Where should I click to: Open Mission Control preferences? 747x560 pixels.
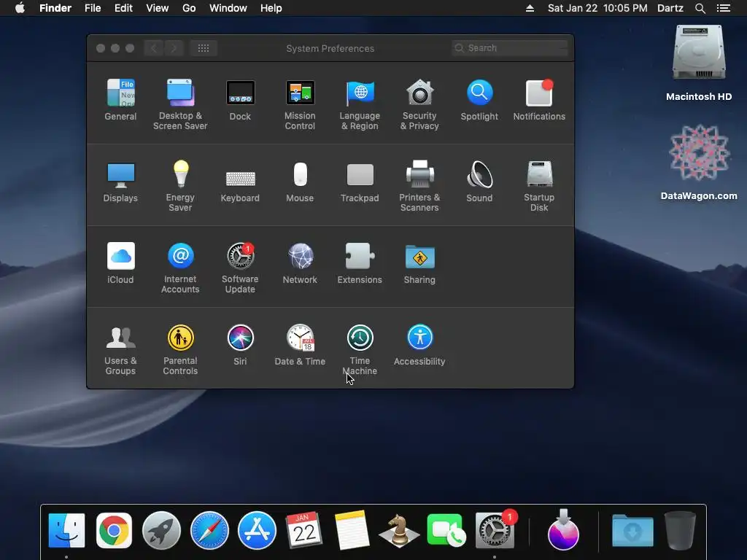300,104
